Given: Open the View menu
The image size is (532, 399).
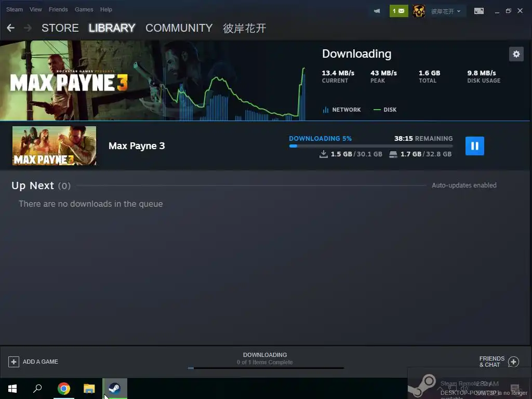Looking at the screenshot, I should point(36,9).
